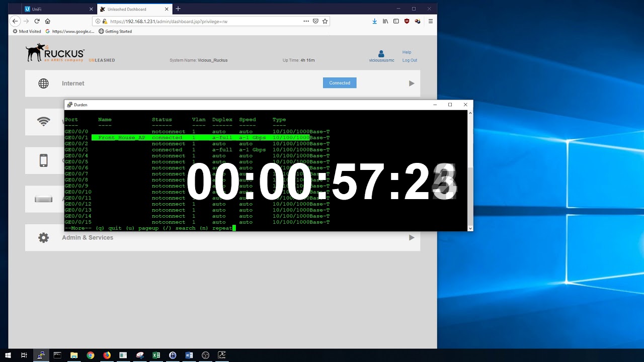Viewport: 644px width, 362px height.
Task: Click the Internet globe icon
Action: (44, 83)
